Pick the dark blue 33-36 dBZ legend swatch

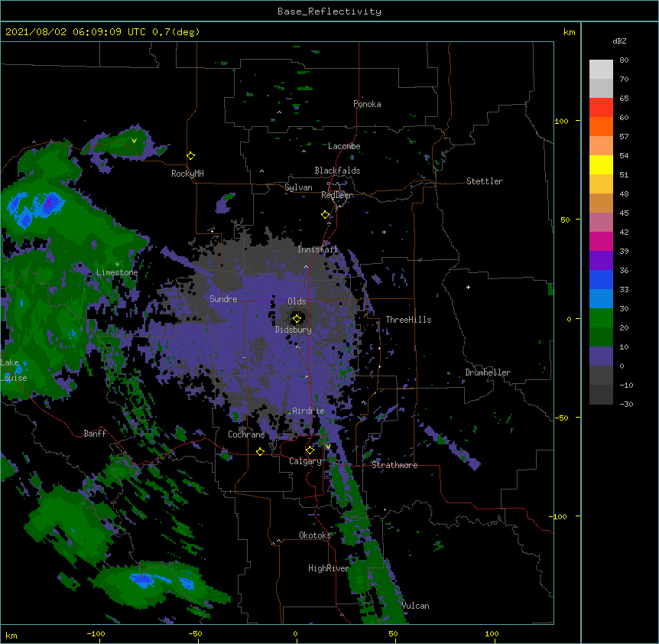pos(601,279)
